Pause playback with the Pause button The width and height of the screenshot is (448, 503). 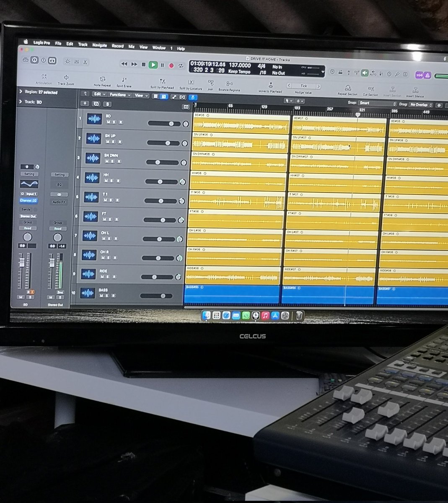[x=162, y=65]
